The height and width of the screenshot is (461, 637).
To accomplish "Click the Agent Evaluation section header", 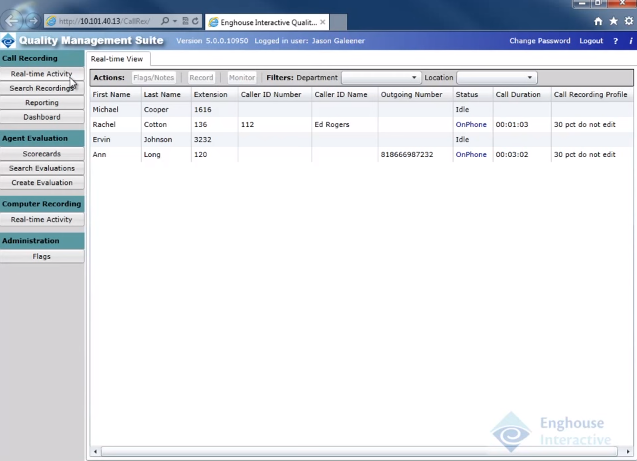I will coord(42,138).
